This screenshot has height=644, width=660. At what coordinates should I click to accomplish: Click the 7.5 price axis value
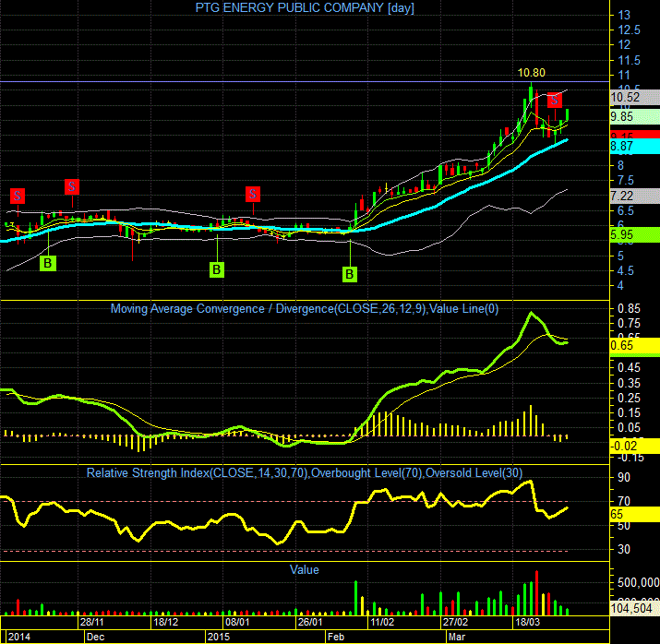tap(626, 181)
